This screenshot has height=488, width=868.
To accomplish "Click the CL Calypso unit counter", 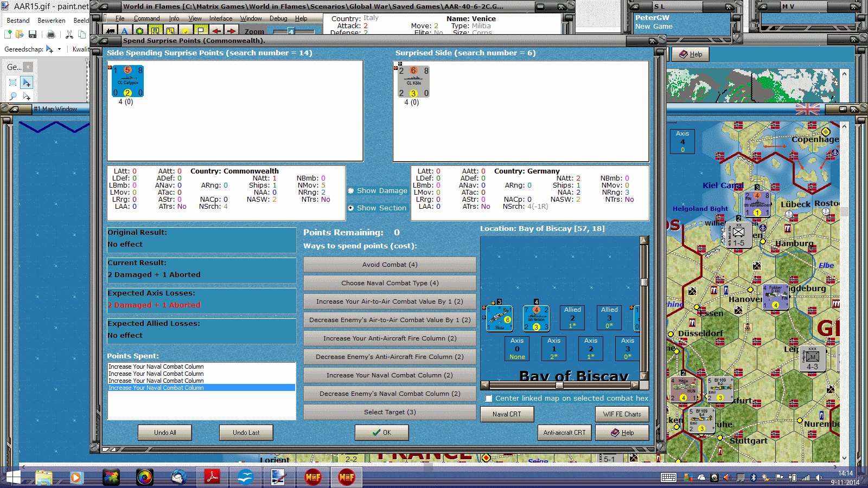I will (128, 81).
